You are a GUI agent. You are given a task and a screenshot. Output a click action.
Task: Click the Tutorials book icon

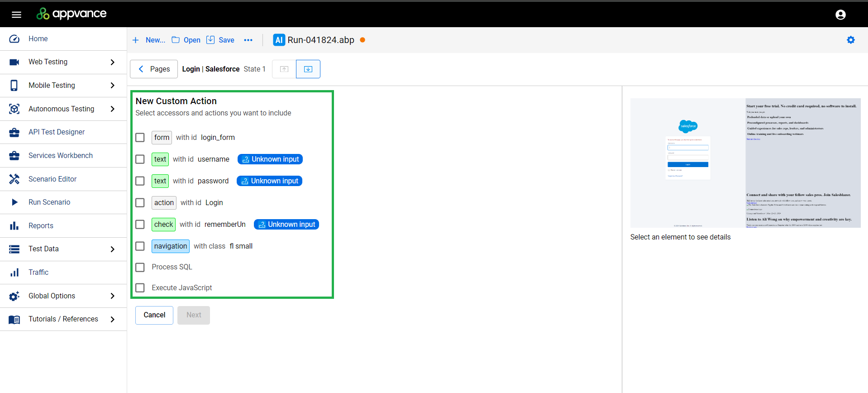[x=14, y=319]
